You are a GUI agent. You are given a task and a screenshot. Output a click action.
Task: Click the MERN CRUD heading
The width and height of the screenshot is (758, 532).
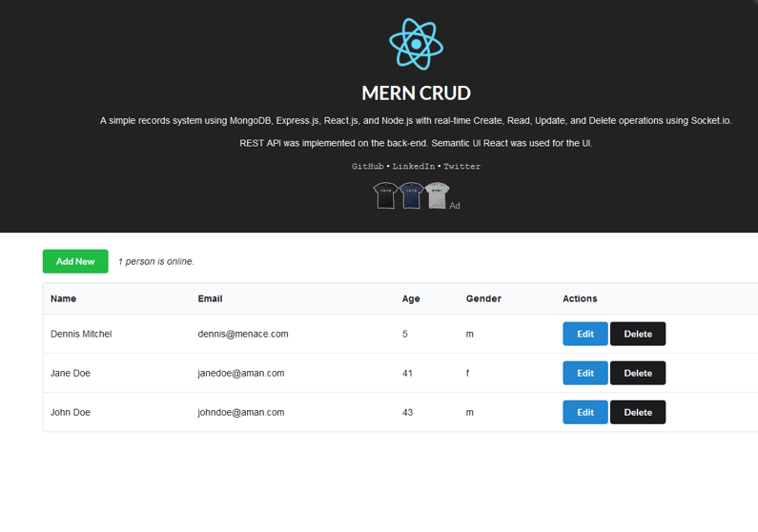(x=417, y=93)
